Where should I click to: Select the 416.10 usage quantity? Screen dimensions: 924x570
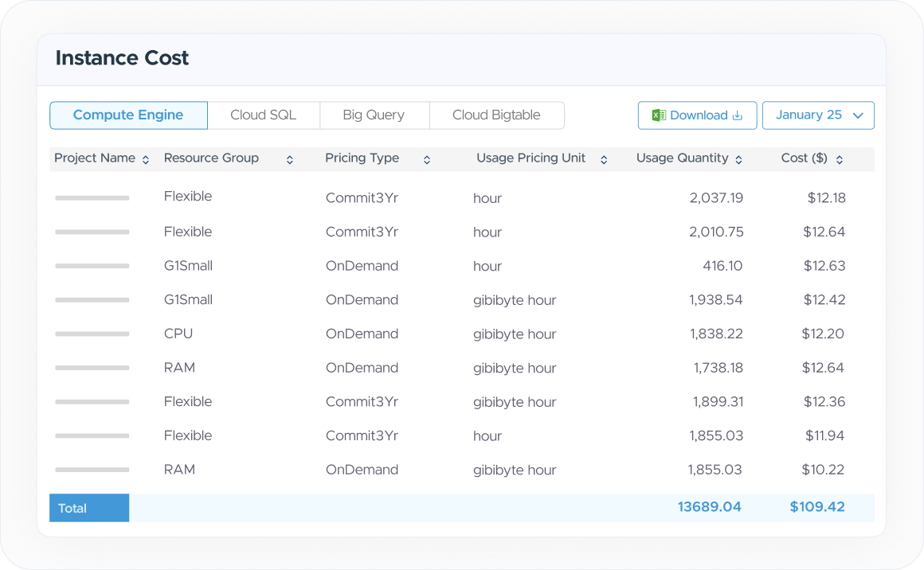tap(722, 266)
